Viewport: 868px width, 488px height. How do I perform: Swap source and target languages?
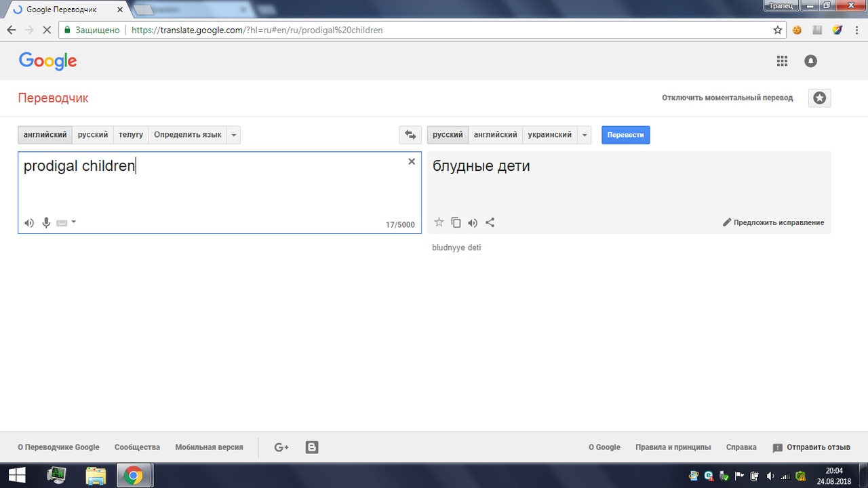click(x=410, y=135)
